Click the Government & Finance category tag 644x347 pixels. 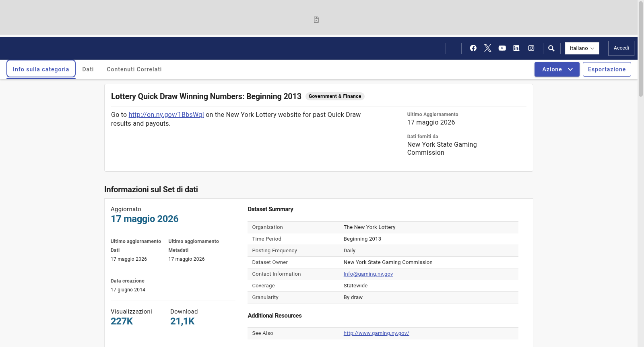point(335,96)
